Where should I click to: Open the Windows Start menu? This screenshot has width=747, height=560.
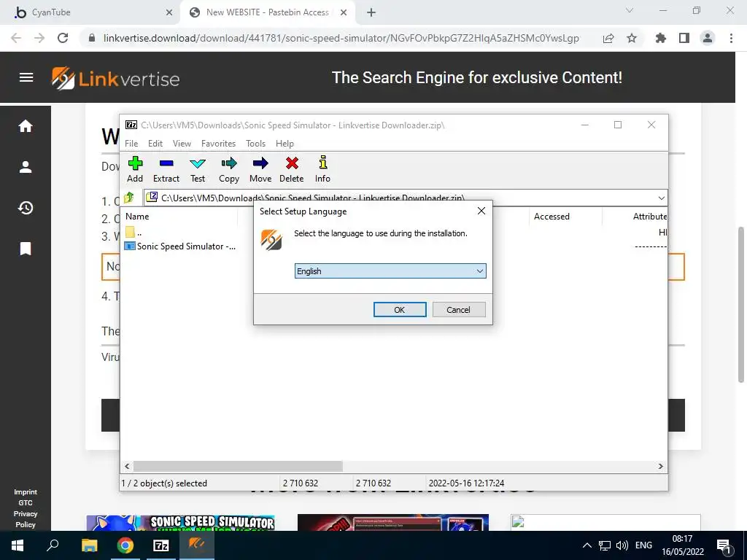point(18,545)
